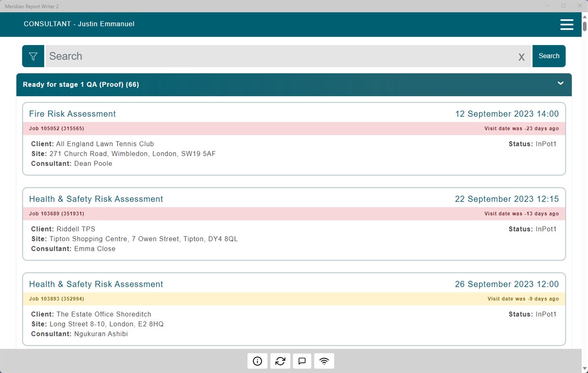588x373 pixels.
Task: Click the CONSULTANT - Justin Emmanuel header
Action: [x=79, y=24]
